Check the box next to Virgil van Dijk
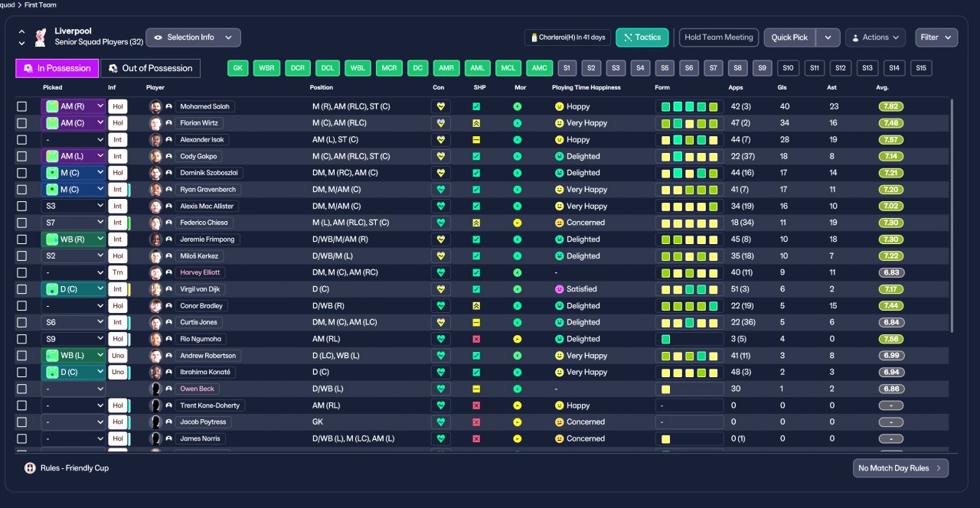The image size is (980, 508). [x=21, y=289]
